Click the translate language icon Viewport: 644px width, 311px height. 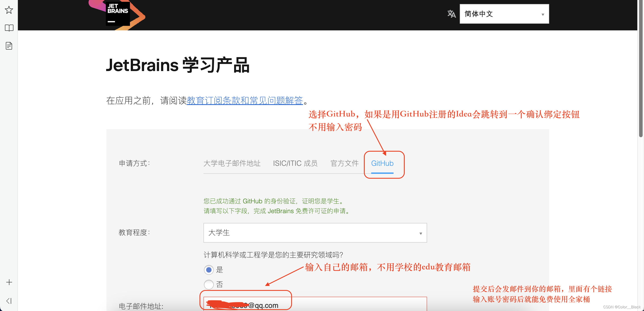coord(451,14)
